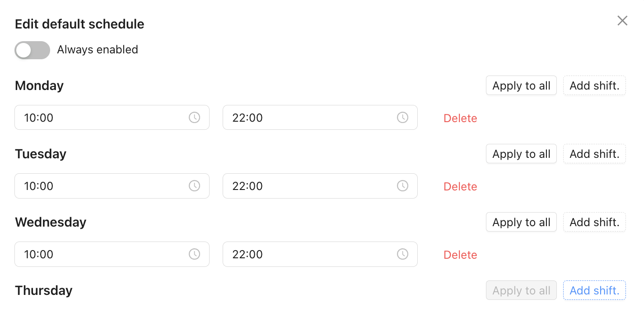This screenshot has width=644, height=313.
Task: Click clock icon in Tuesday end time
Action: click(x=402, y=186)
